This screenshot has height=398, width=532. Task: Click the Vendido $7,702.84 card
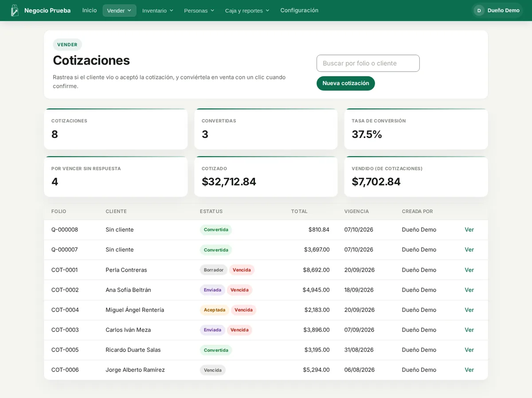click(416, 177)
